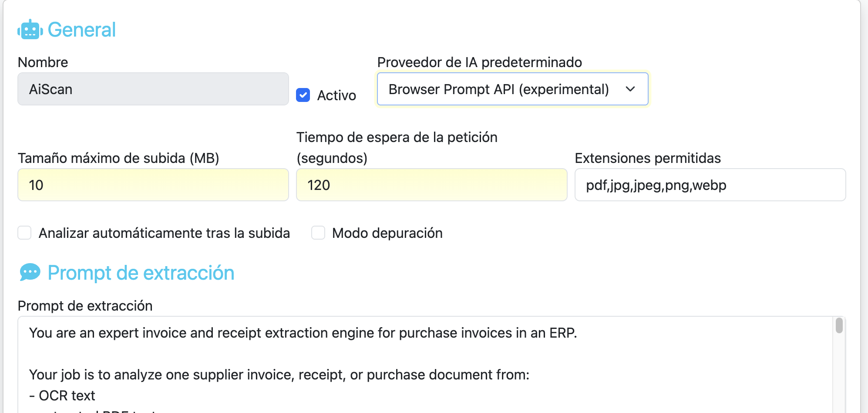Click the General section heading
This screenshot has width=868, height=413.
click(81, 30)
